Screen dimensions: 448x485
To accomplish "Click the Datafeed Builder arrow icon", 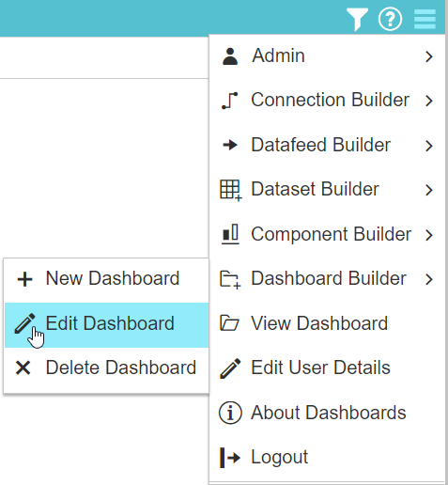I will coord(230,145).
